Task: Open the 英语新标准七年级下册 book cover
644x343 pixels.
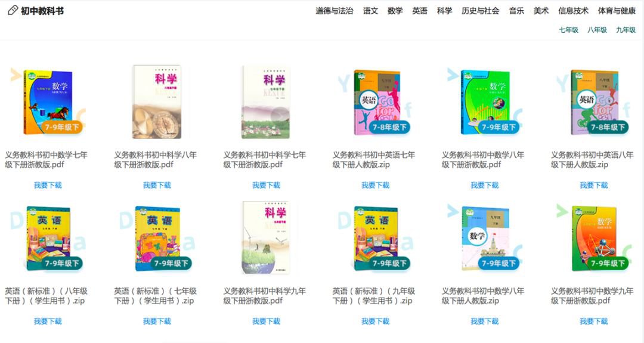Action: [157, 238]
